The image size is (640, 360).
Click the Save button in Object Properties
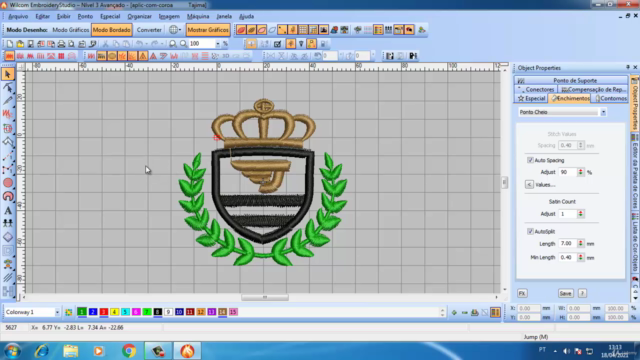565,293
